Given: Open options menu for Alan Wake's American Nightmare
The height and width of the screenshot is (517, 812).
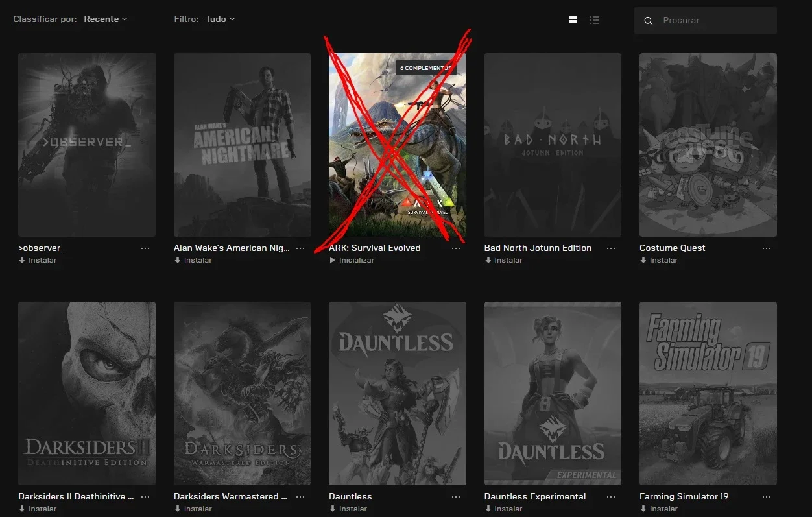Looking at the screenshot, I should coord(300,248).
